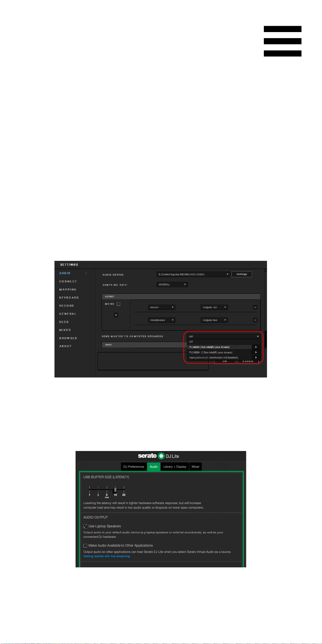Image resolution: width=322 pixels, height=644 pixels.
Task: Open the KEYBOARD settings section
Action: (x=69, y=298)
